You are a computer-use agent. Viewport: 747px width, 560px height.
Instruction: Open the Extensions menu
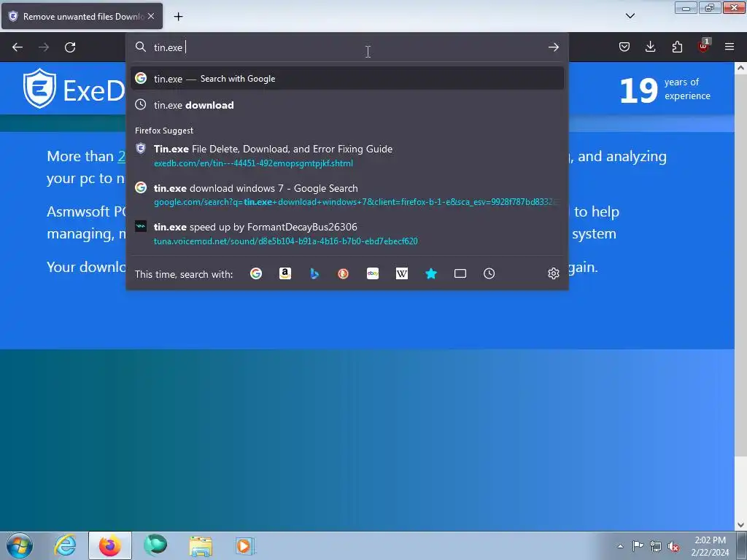[x=677, y=47]
